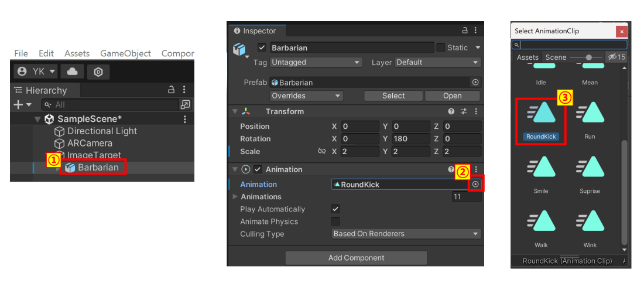
Task: Click the Hierarchy add (+) dropdown
Action: (22, 105)
